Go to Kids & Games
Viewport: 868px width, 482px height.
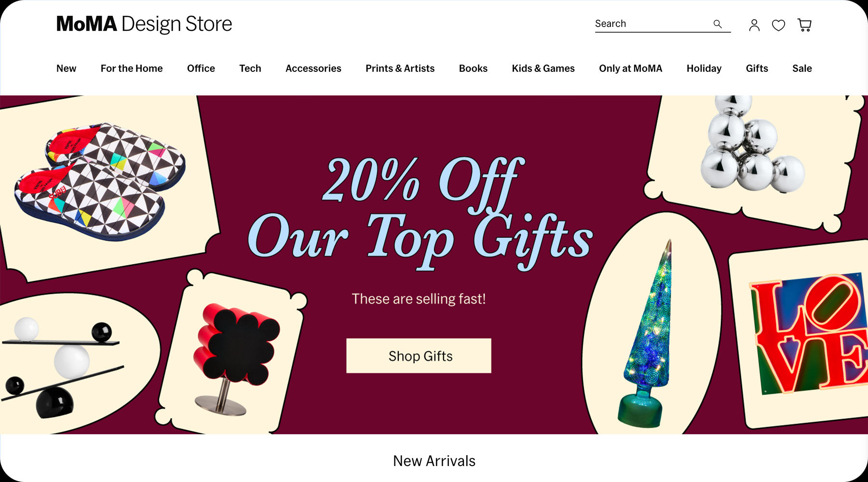(x=543, y=68)
